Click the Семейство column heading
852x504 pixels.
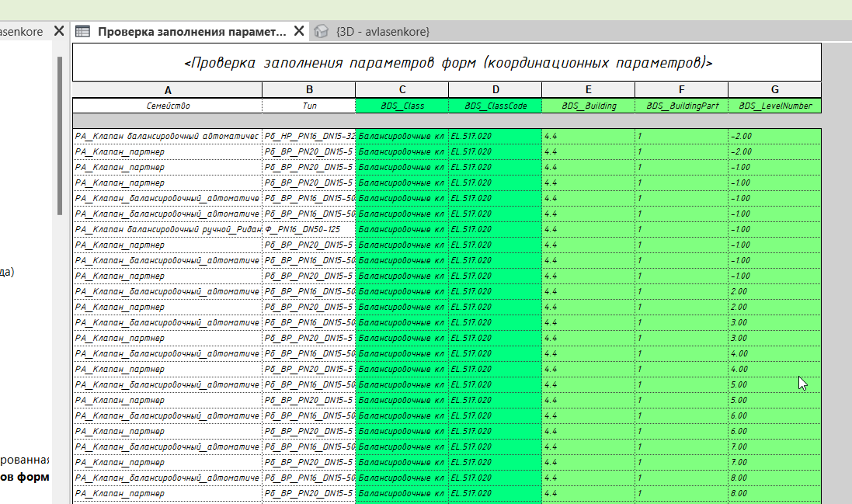[x=167, y=106]
